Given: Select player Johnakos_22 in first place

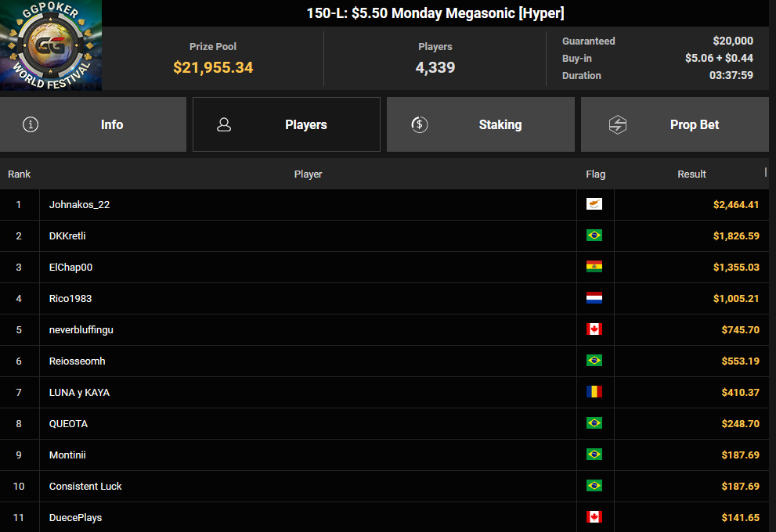Looking at the screenshot, I should click(x=79, y=204).
